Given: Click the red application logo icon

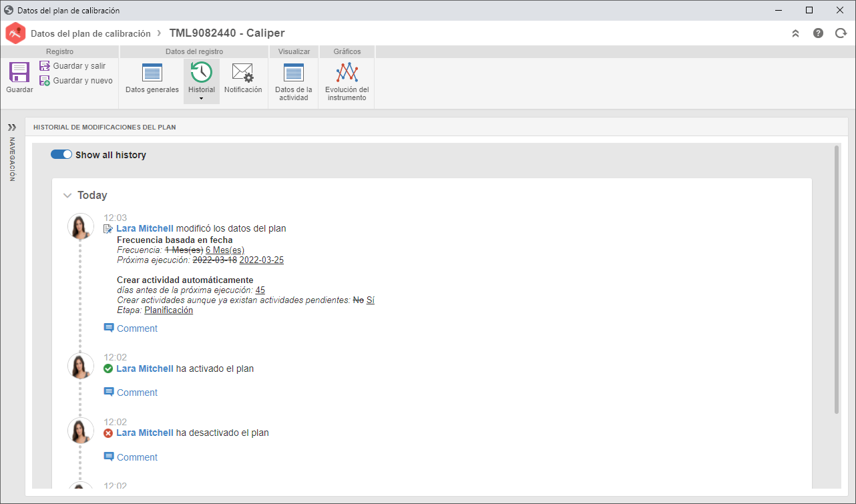Looking at the screenshot, I should point(15,33).
